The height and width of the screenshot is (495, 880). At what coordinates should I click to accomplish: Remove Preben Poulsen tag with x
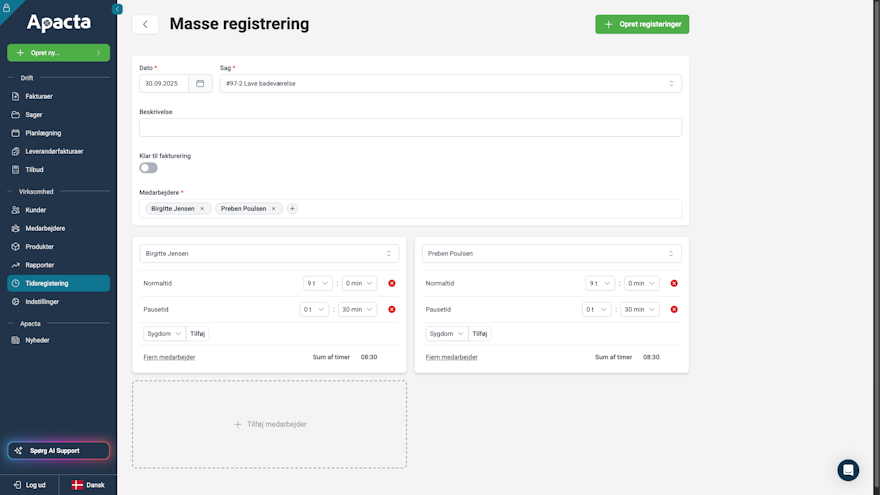coord(274,209)
